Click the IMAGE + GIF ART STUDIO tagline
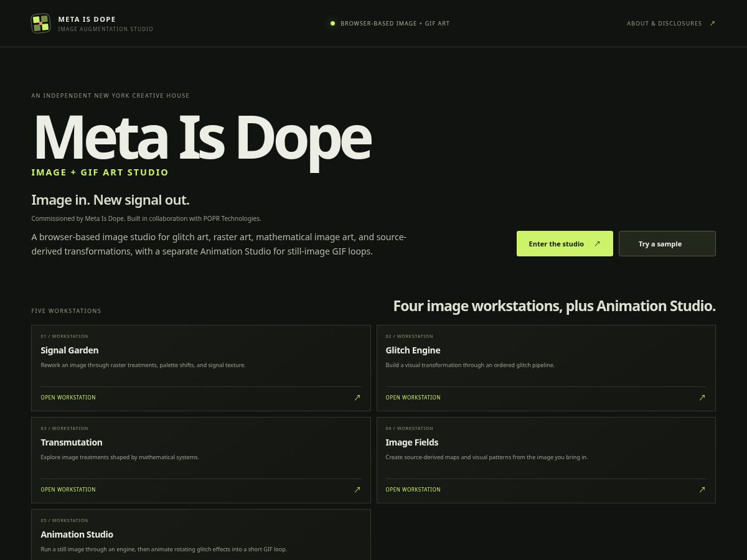 pyautogui.click(x=100, y=172)
